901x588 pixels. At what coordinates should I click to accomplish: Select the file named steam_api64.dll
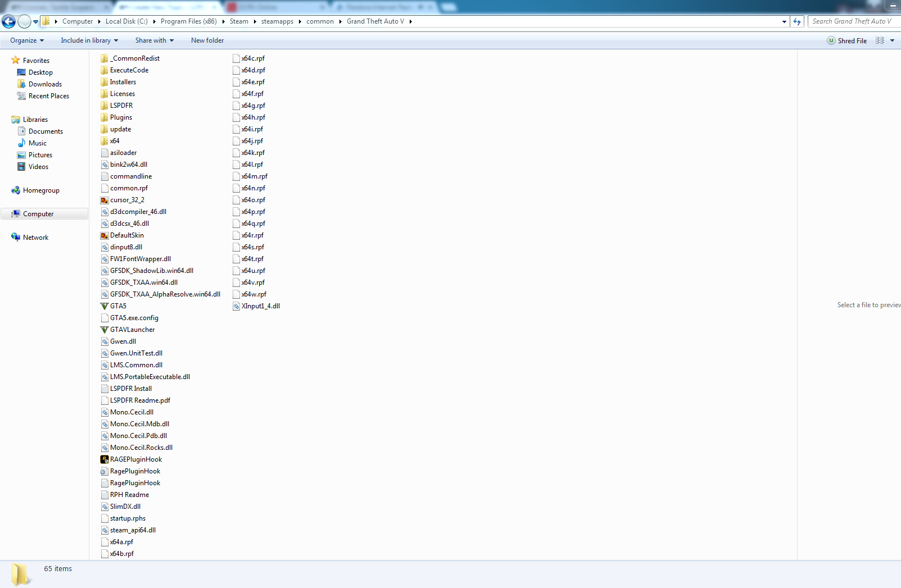pyautogui.click(x=133, y=530)
